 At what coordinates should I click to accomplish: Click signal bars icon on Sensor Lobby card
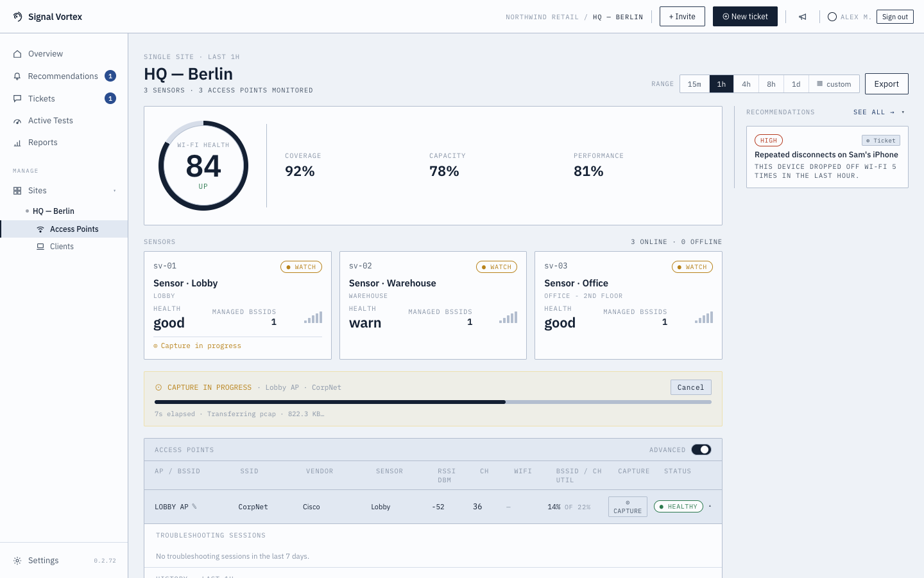coord(313,317)
